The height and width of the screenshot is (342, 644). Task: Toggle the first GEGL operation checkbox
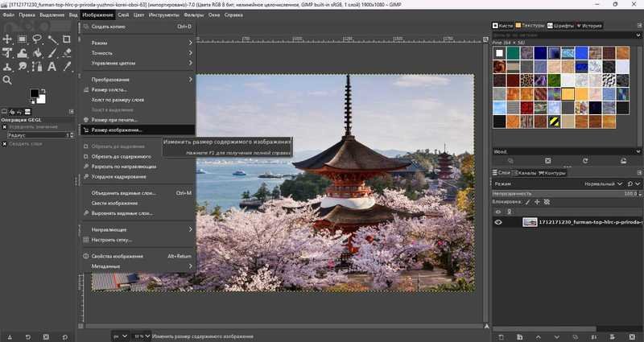click(x=4, y=127)
